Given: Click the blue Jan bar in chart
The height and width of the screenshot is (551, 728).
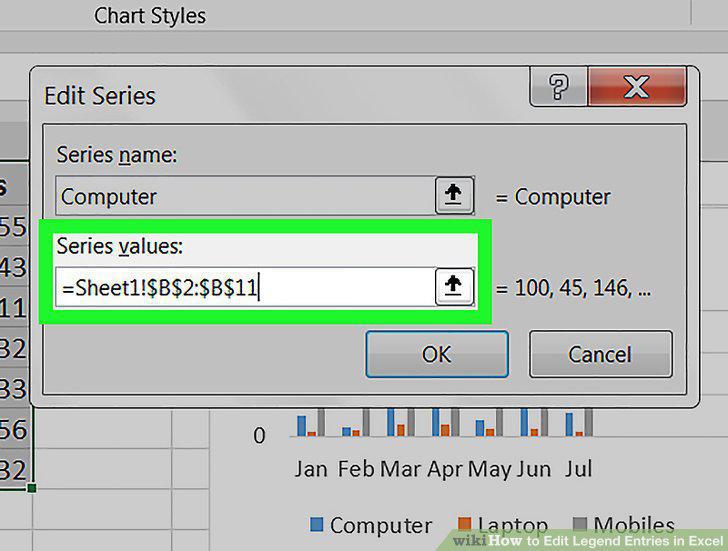Looking at the screenshot, I should coord(301,426).
